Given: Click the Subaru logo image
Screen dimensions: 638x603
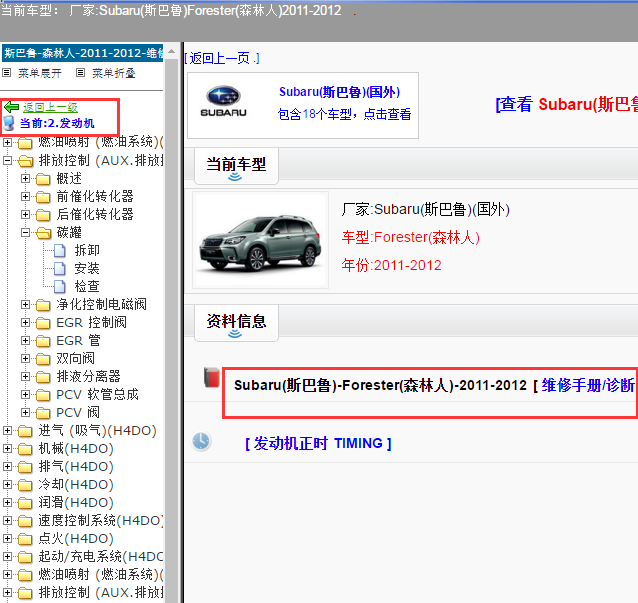Looking at the screenshot, I should click(x=223, y=101).
